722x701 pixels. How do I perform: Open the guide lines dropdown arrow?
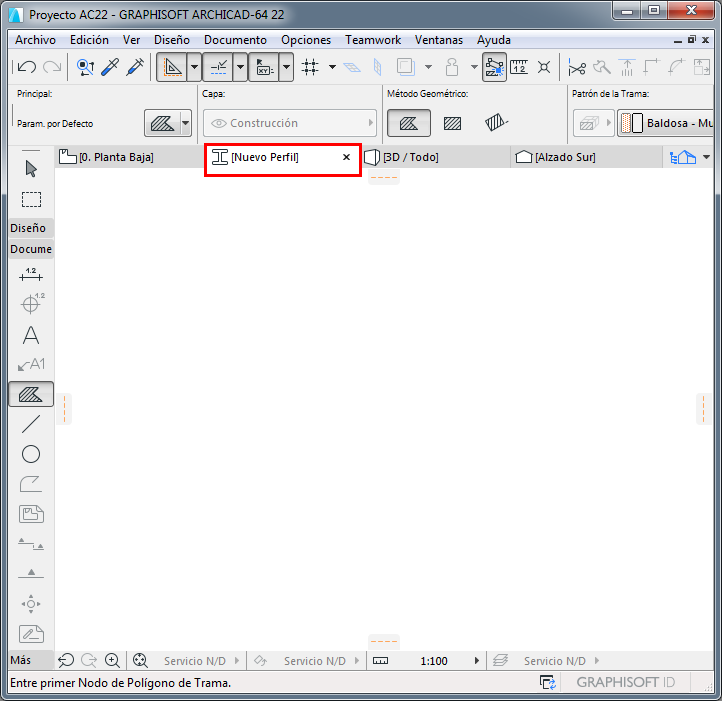click(195, 67)
